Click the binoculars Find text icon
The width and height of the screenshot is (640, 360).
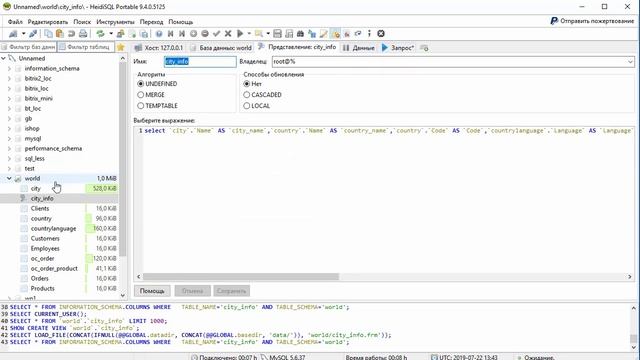[x=300, y=33]
